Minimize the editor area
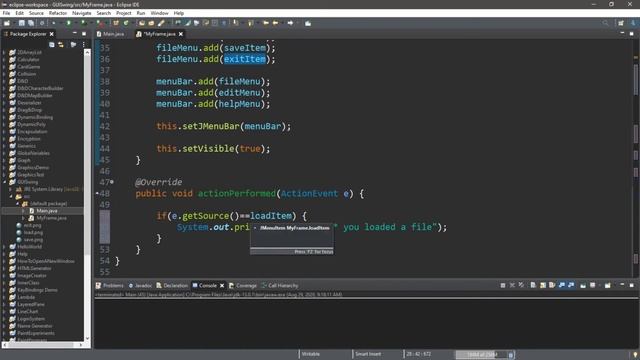This screenshot has height=360, width=640. 622,33
